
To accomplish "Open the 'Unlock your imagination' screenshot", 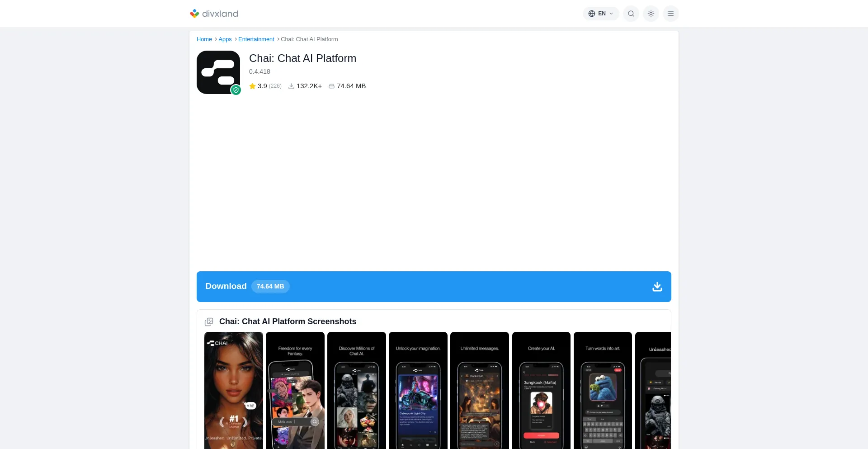I will pos(418,391).
